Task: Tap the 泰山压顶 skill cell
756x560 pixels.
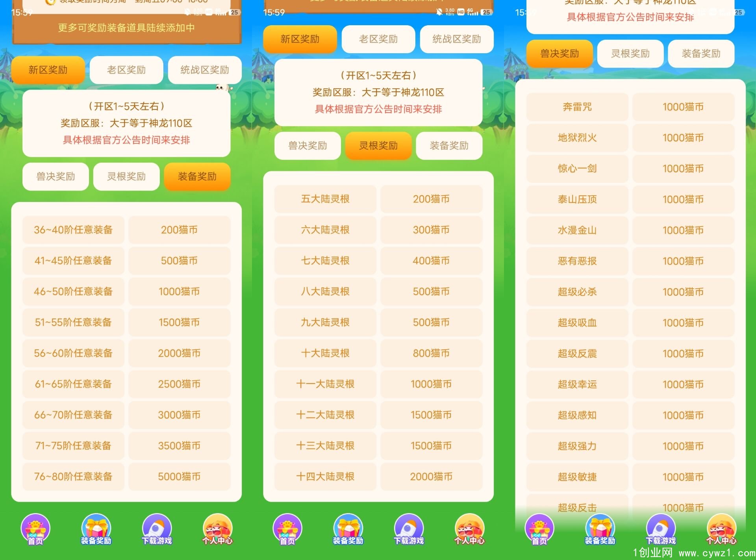Action: coord(577,199)
